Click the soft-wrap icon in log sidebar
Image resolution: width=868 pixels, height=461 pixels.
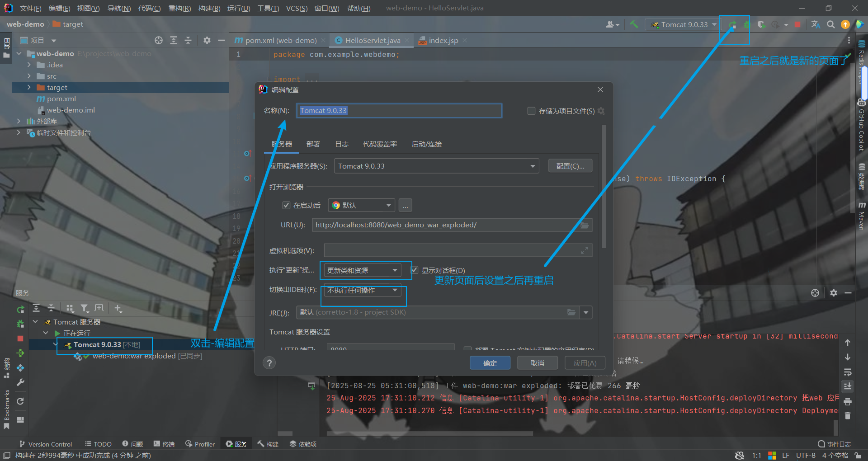[x=848, y=372]
